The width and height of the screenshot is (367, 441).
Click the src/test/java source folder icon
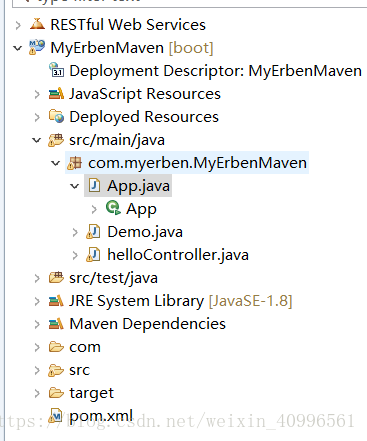(x=56, y=277)
